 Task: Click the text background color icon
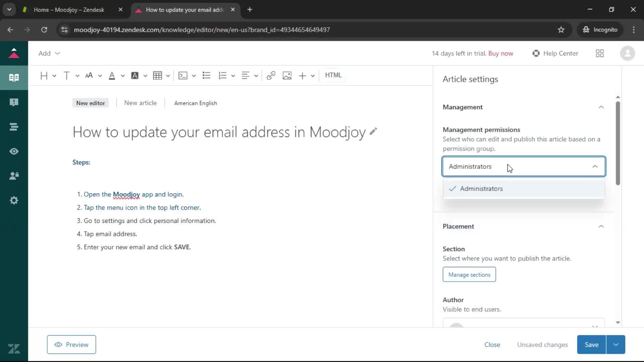tap(135, 76)
